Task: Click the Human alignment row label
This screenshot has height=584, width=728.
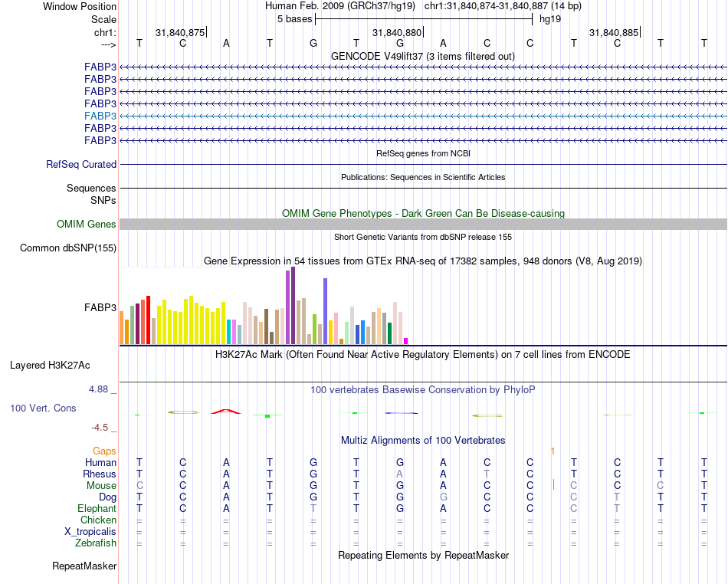Action: point(100,462)
